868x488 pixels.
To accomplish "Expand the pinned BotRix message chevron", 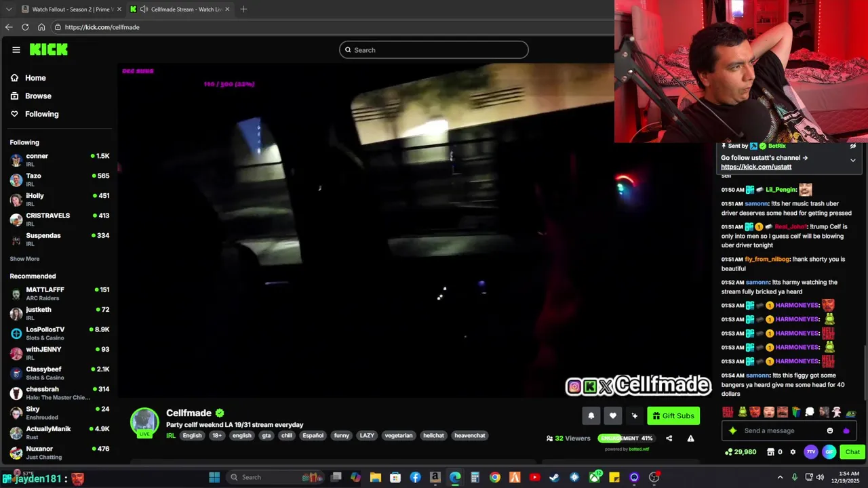I will click(x=852, y=161).
